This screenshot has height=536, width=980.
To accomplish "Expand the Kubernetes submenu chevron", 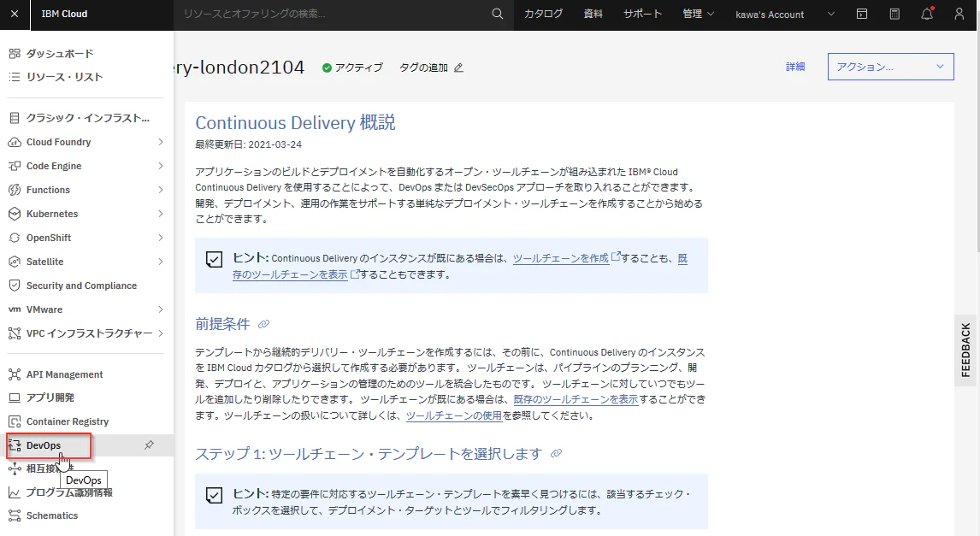I will click(x=161, y=214).
